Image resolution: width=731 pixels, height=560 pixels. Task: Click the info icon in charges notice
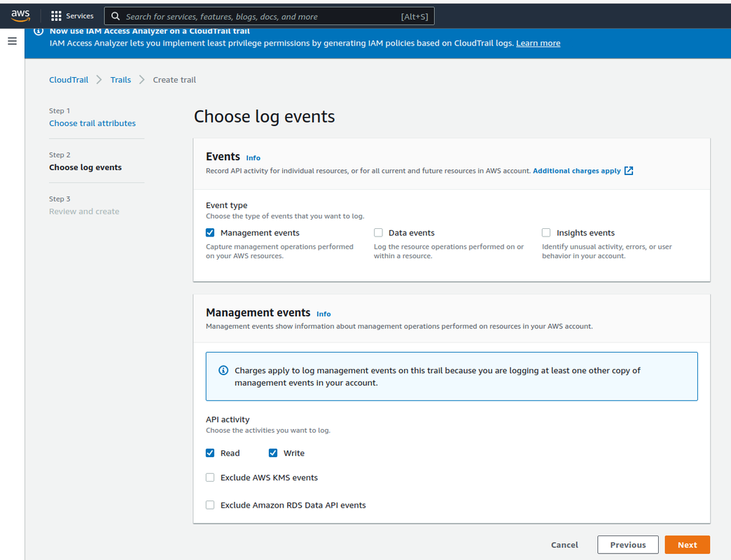(223, 370)
